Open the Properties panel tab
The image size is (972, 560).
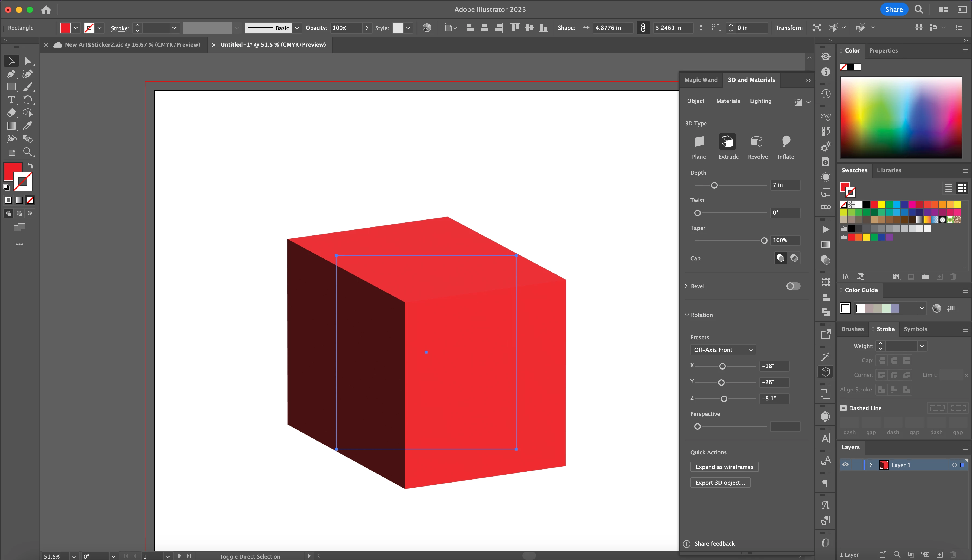[x=883, y=50]
